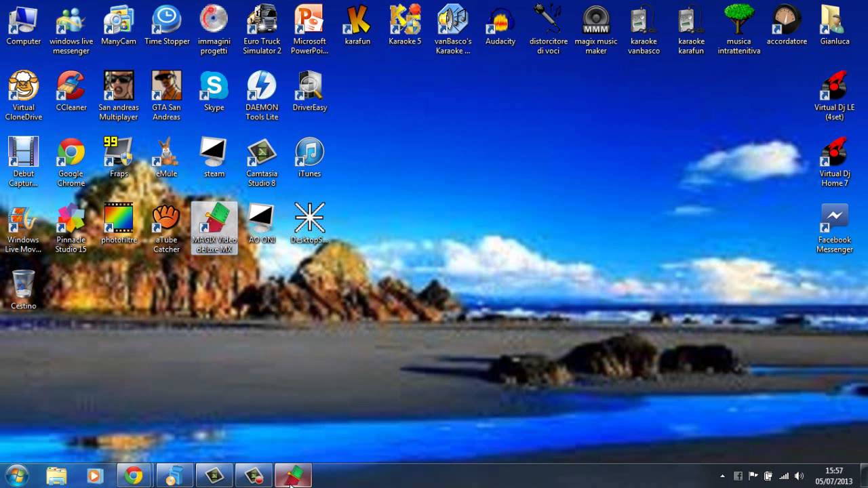Launch Windows Live Messenger shortcut
The width and height of the screenshot is (868, 488).
[x=71, y=30]
